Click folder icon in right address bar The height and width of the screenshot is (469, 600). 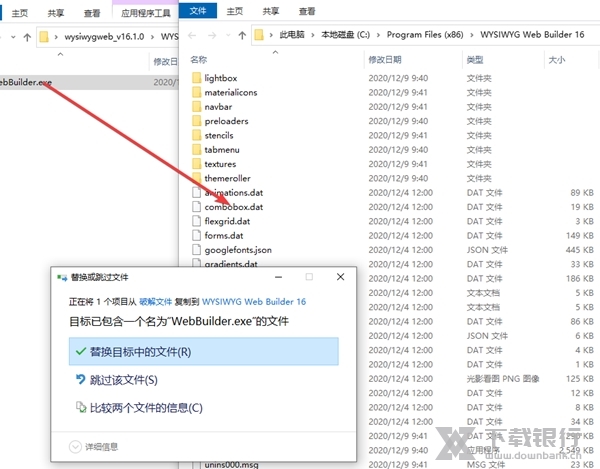[x=259, y=35]
